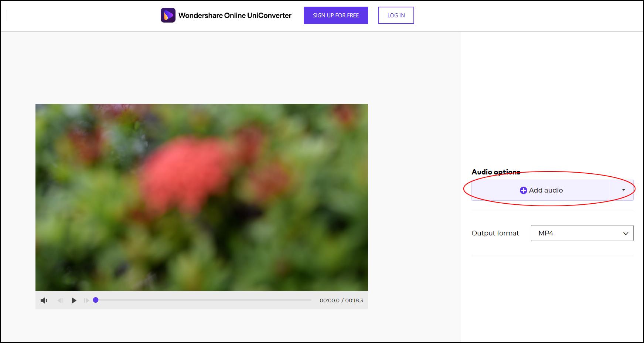Click the Add audio button

541,190
